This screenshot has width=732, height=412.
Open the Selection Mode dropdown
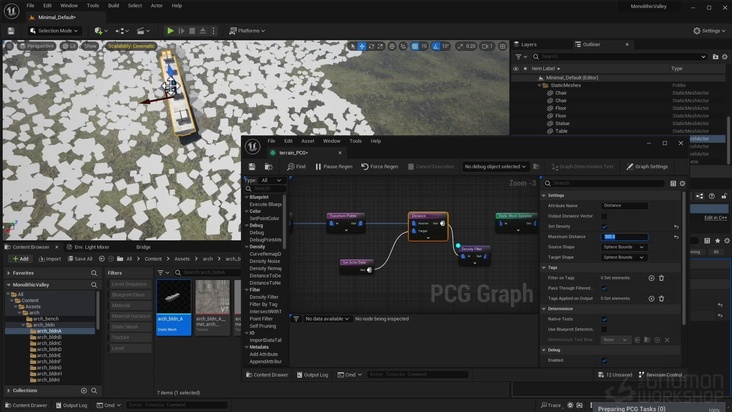pyautogui.click(x=56, y=31)
